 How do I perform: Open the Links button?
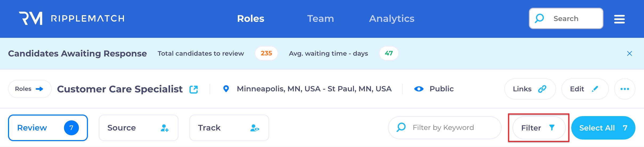coord(530,89)
